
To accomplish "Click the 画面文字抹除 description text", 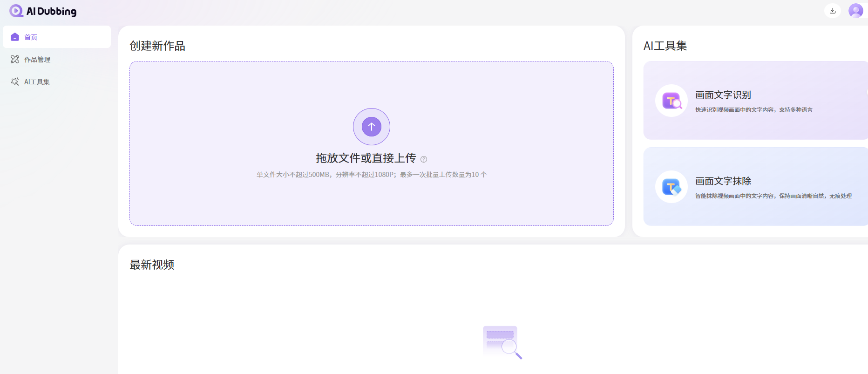I will (x=773, y=196).
